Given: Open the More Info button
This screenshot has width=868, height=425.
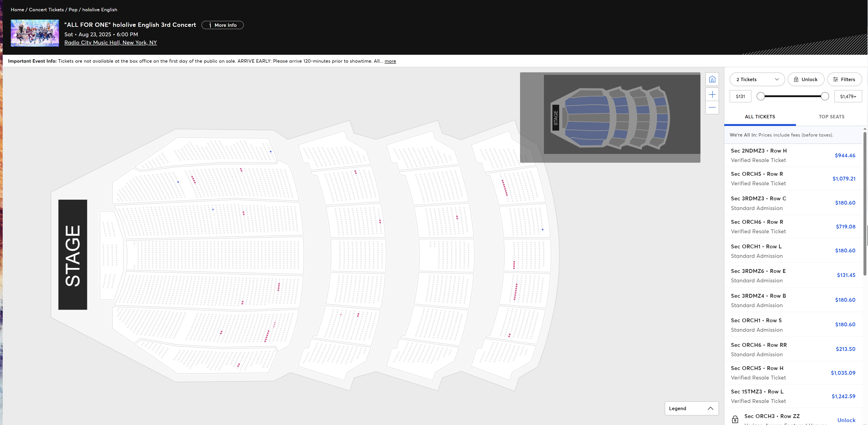Looking at the screenshot, I should (222, 25).
